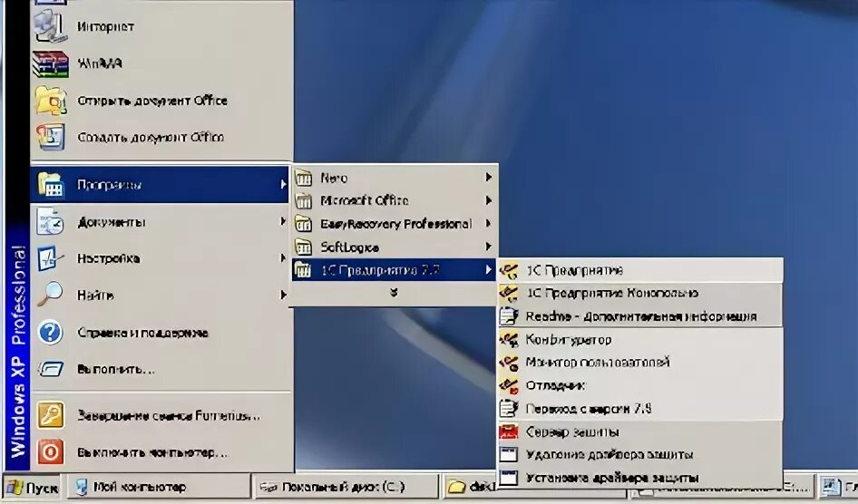Click the red shutdown power icon

(x=51, y=452)
